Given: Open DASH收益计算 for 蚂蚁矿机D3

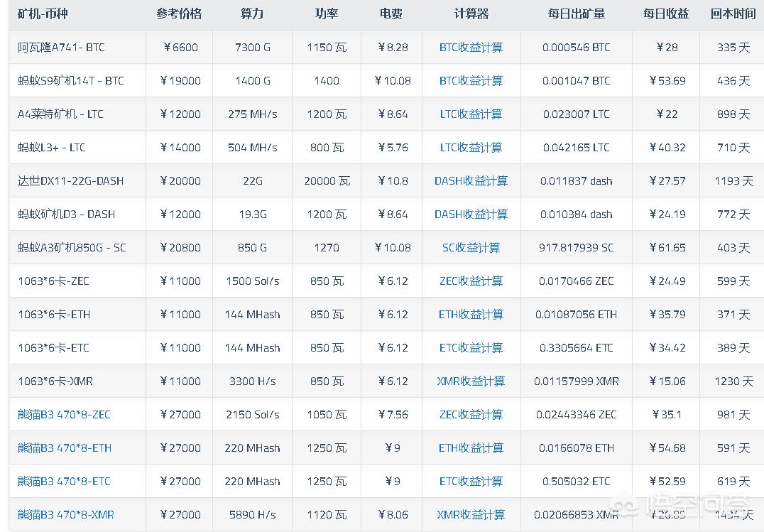Looking at the screenshot, I should 471,215.
